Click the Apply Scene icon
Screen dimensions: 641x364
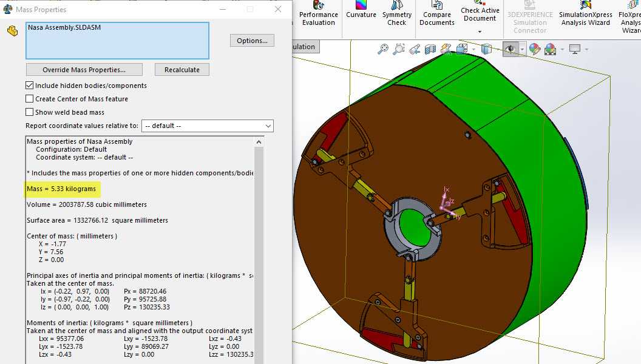coord(550,49)
